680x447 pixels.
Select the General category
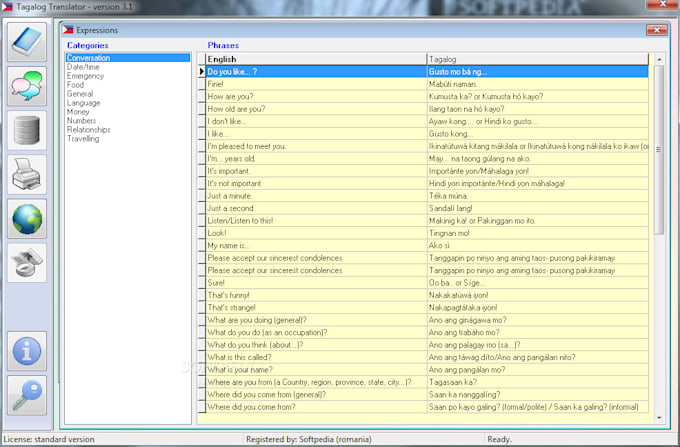coord(80,94)
